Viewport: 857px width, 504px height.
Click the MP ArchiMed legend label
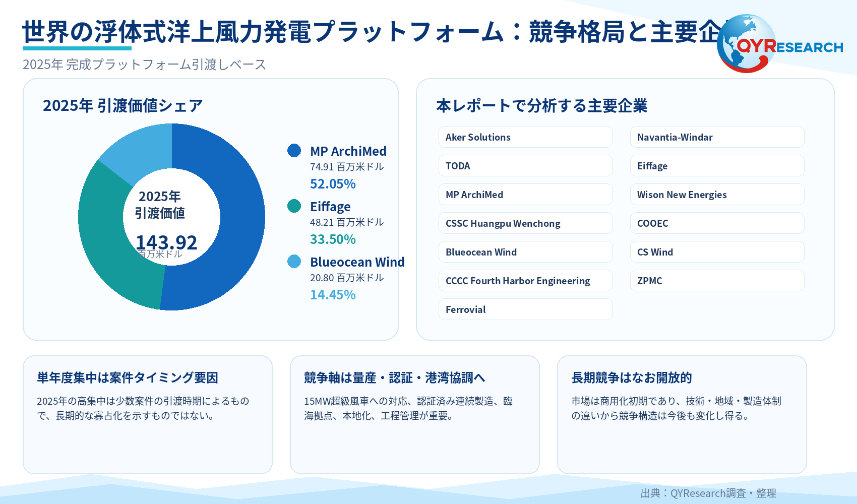tap(348, 151)
